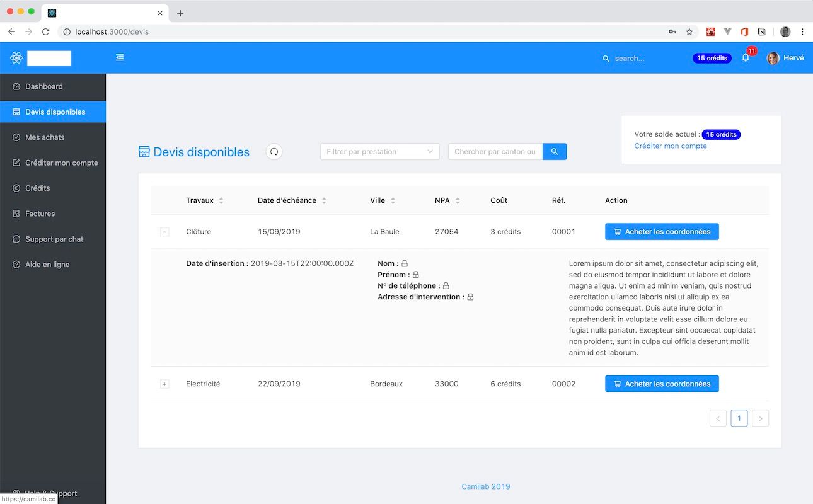Click the lock icon next to N° de téléphone
Image resolution: width=813 pixels, height=504 pixels.
coord(446,285)
